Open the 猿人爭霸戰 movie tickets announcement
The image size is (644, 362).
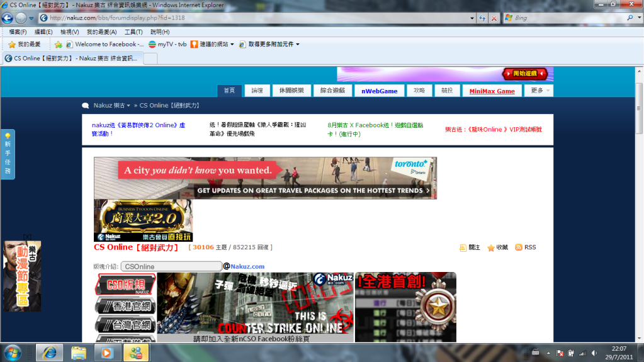pos(257,129)
